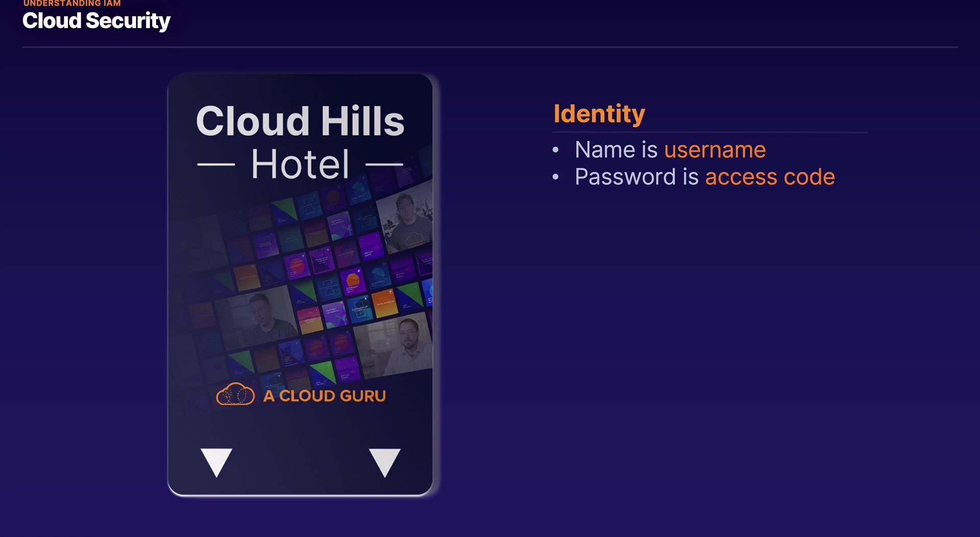Screen dimensions: 980x537
Task: Click the orange "username" highlighted word
Action: tap(715, 150)
